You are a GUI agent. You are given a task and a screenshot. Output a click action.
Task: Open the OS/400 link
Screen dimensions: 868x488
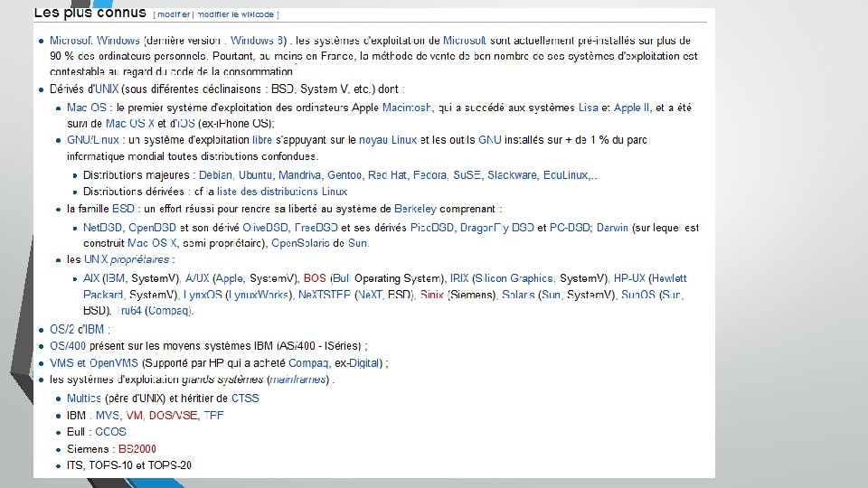click(x=68, y=346)
